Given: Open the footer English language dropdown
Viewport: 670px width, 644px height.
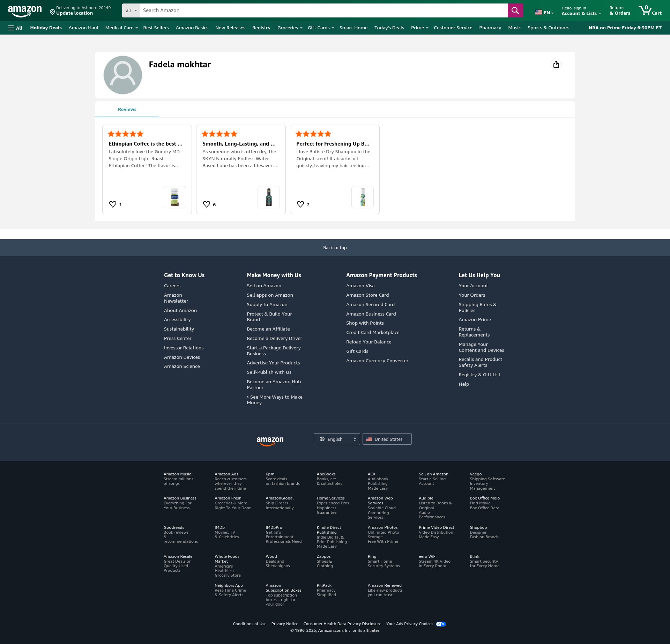Looking at the screenshot, I should point(337,439).
